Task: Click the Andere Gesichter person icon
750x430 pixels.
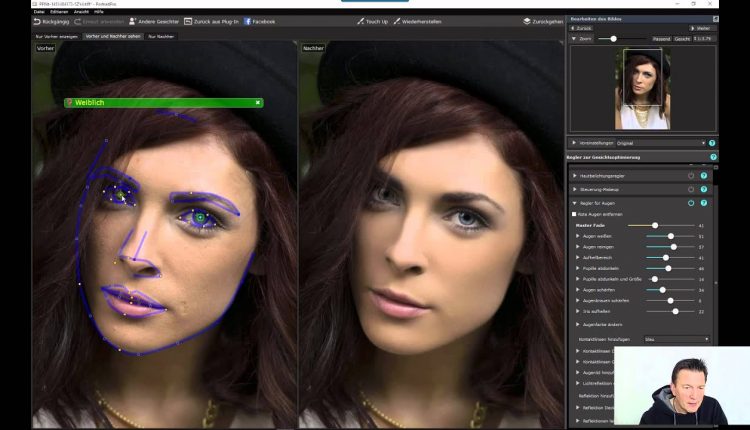Action: (x=132, y=22)
